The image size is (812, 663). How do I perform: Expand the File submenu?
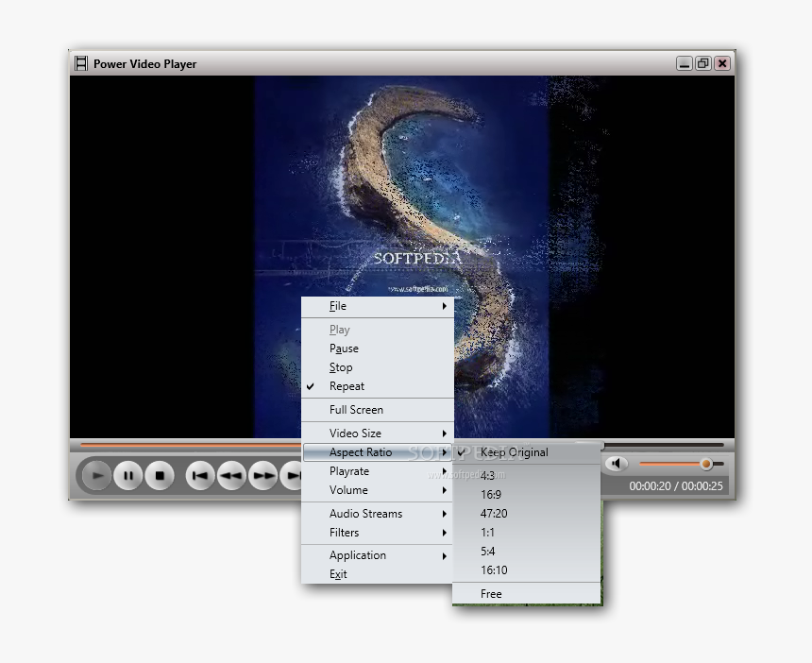378,306
